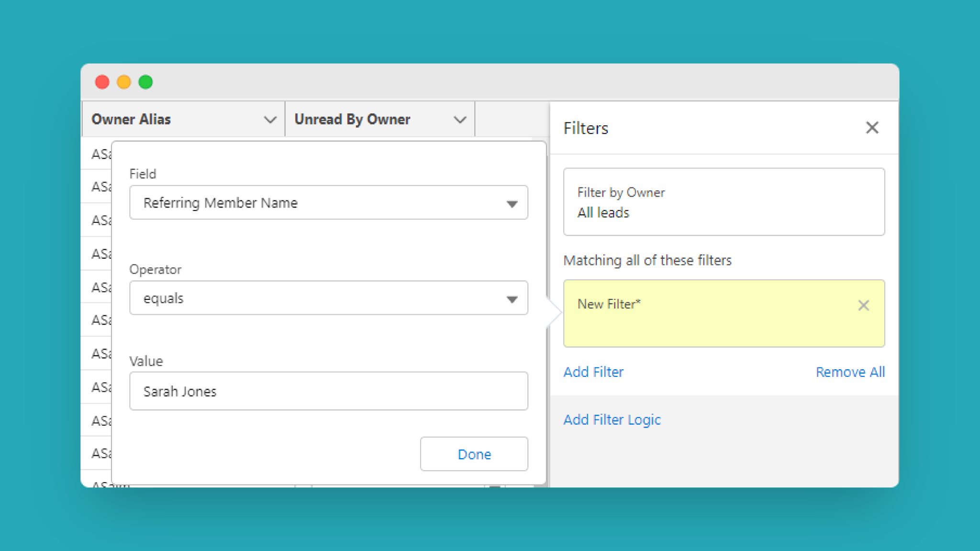Open the Filter by Owner All leads box
This screenshot has height=551, width=980.
[724, 202]
